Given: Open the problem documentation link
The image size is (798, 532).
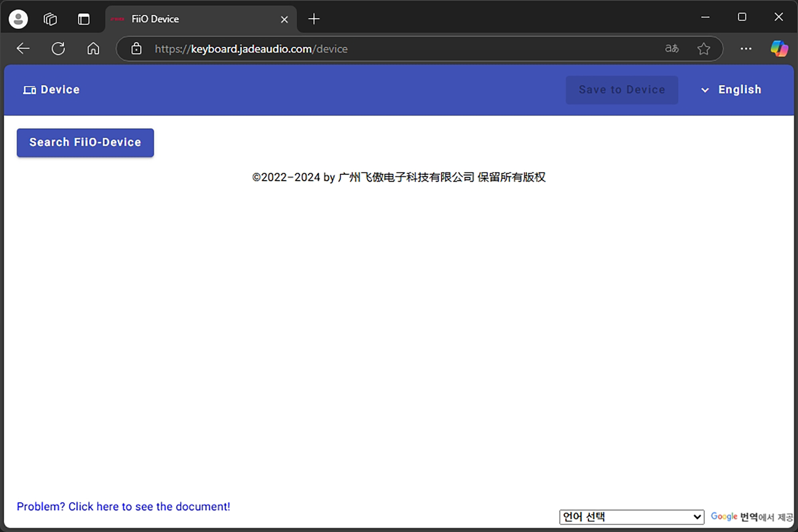Looking at the screenshot, I should tap(123, 506).
